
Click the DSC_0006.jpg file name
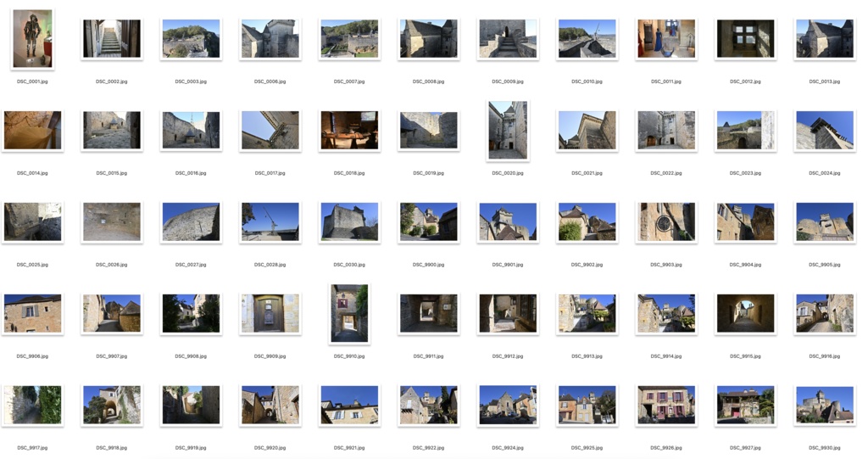270,81
